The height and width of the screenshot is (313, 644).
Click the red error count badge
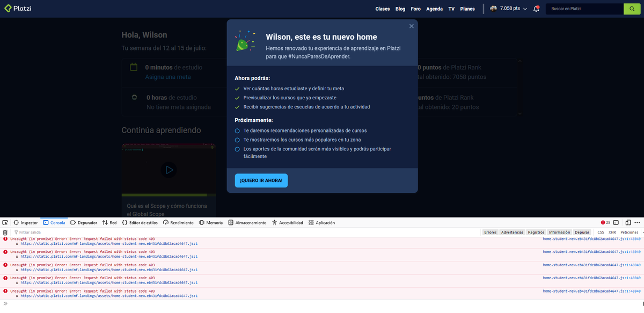coord(605,222)
